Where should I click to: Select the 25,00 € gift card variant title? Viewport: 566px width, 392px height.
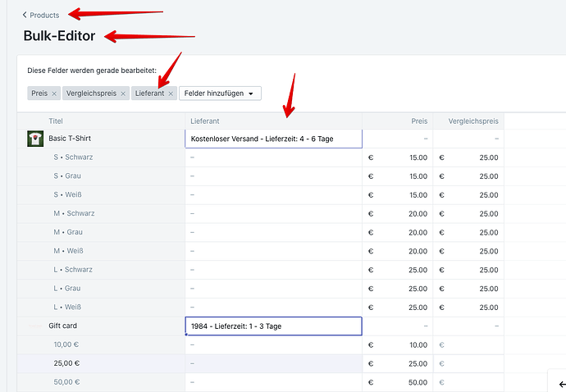(66, 363)
